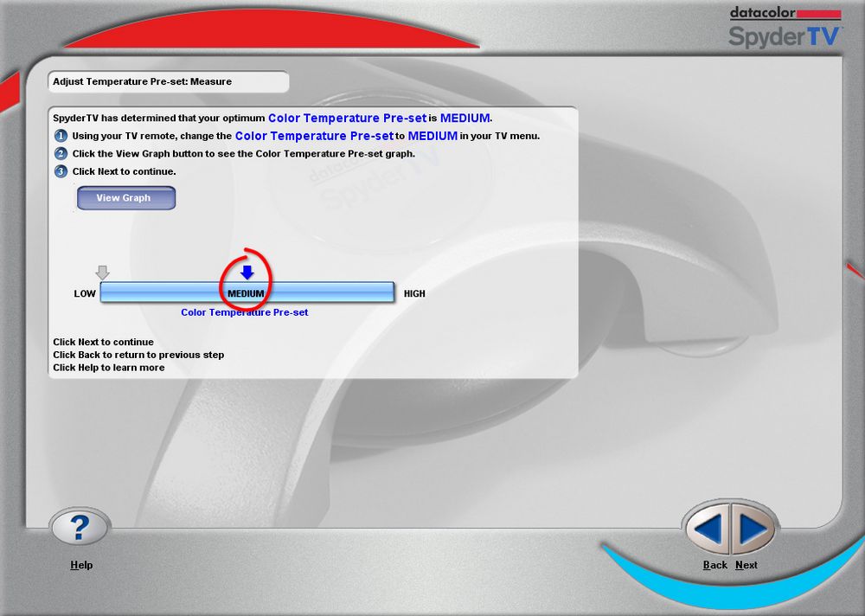Click the Next text label
This screenshot has height=616, width=865.
(x=746, y=565)
